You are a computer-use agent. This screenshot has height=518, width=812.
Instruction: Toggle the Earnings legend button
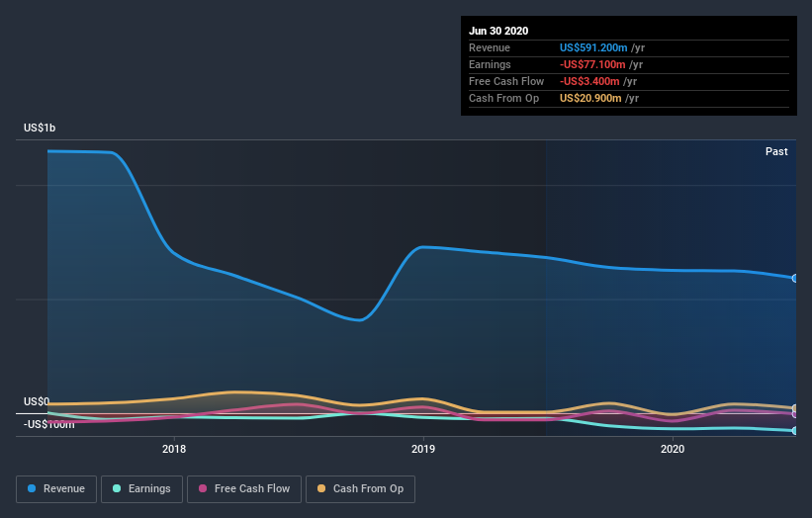(x=141, y=489)
